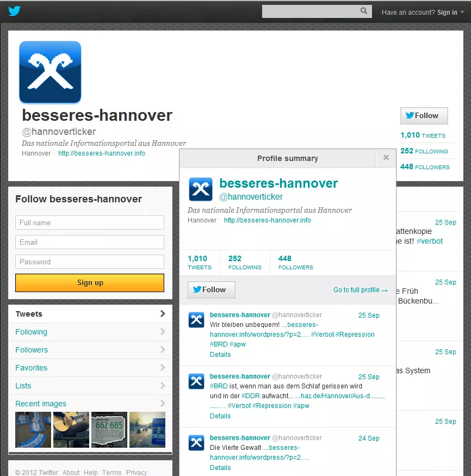Click besseres-hannover name in Profile summary header
The width and height of the screenshot is (471, 476).
[278, 183]
